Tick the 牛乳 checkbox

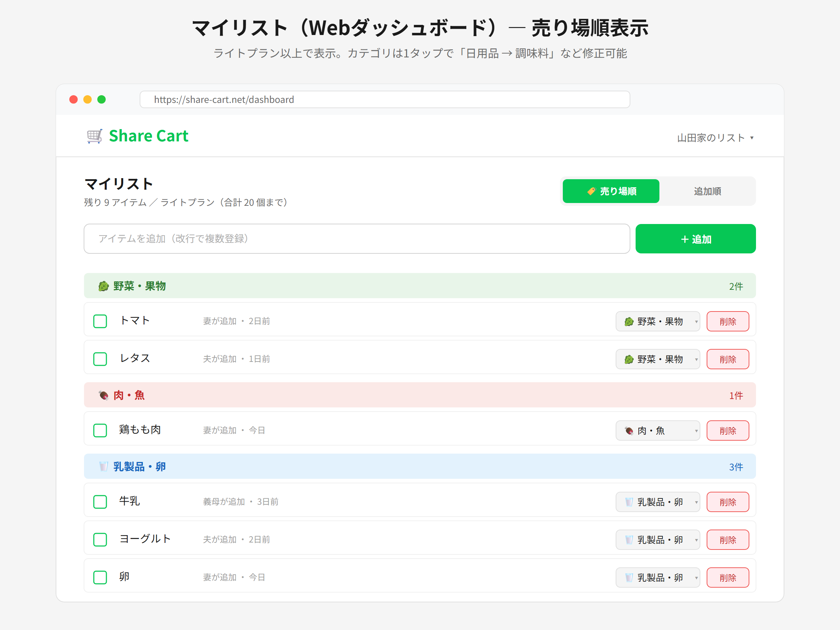pos(100,502)
